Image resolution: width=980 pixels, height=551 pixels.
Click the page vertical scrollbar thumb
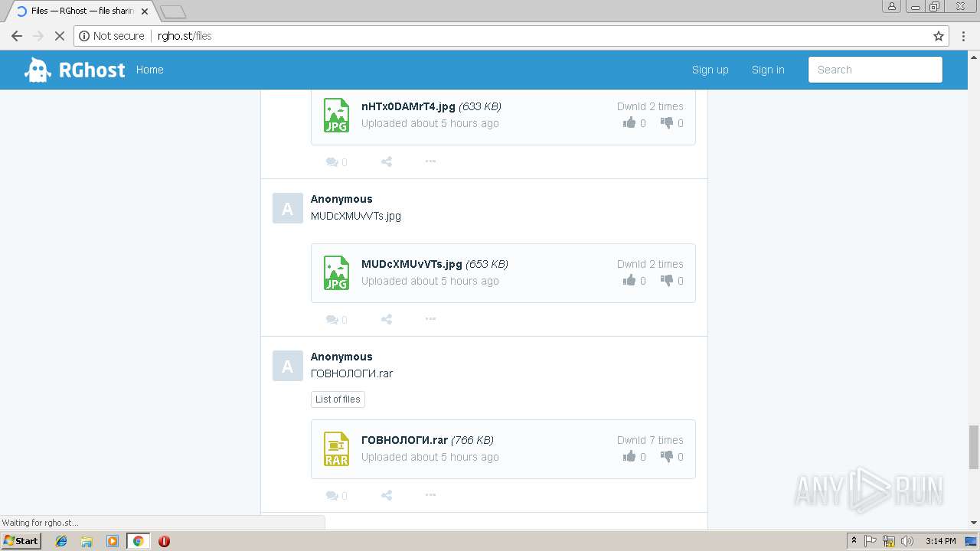(x=974, y=447)
